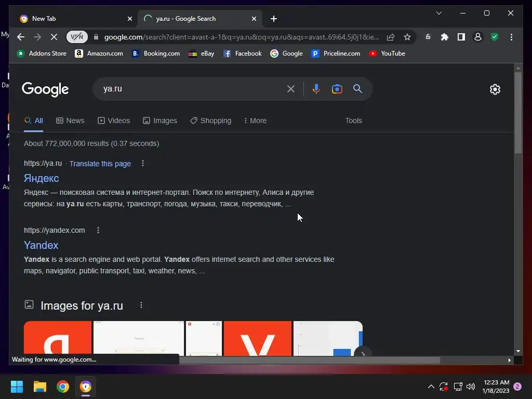Open Google Chrome from the taskbar

[x=63, y=387]
